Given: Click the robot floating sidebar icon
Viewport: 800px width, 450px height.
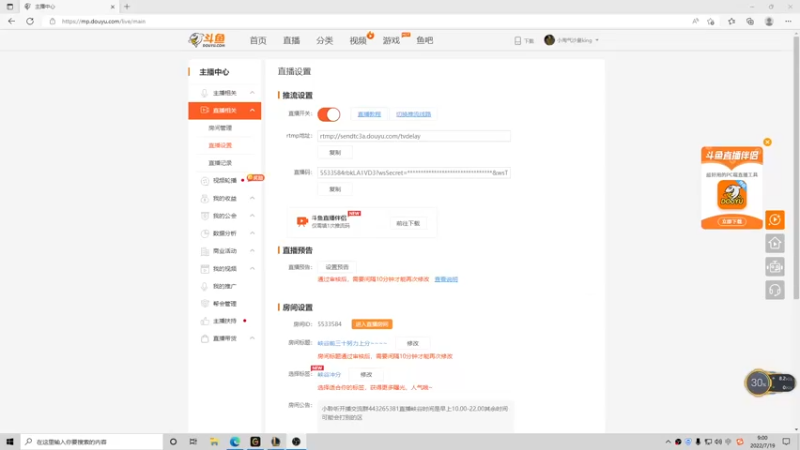Looking at the screenshot, I should [x=774, y=267].
